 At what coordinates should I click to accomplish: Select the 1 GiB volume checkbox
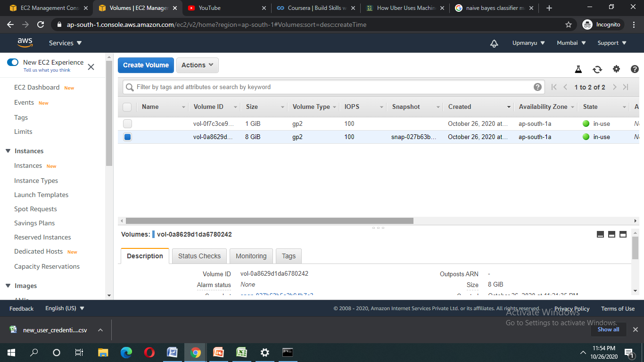click(x=127, y=124)
